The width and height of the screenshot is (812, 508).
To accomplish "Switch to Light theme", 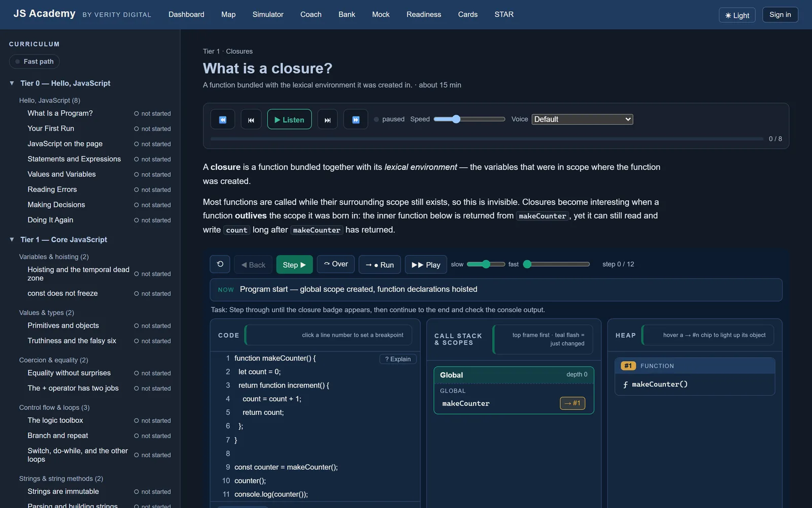I will tap(737, 15).
